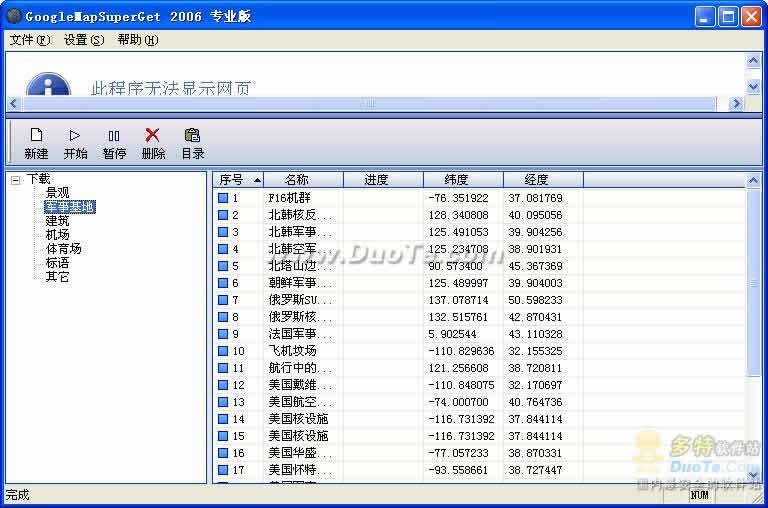The height and width of the screenshot is (508, 768).
Task: Select the 下载 root tree item
Action: (x=38, y=179)
